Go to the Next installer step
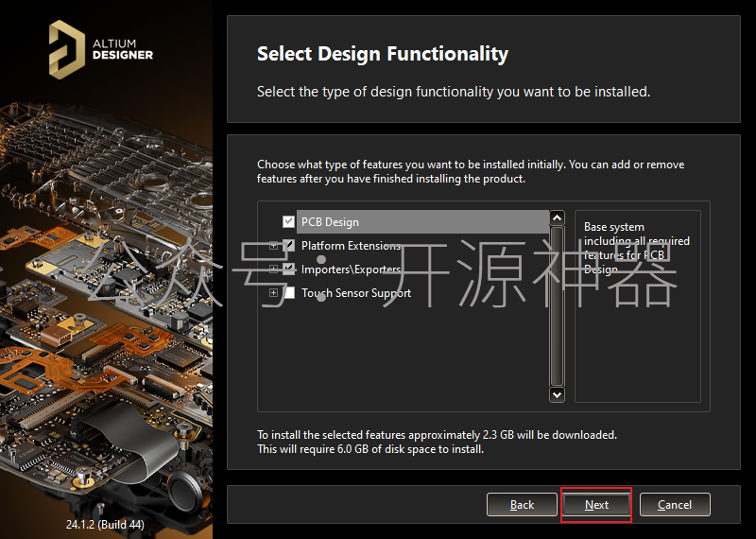The height and width of the screenshot is (539, 756). pyautogui.click(x=596, y=505)
